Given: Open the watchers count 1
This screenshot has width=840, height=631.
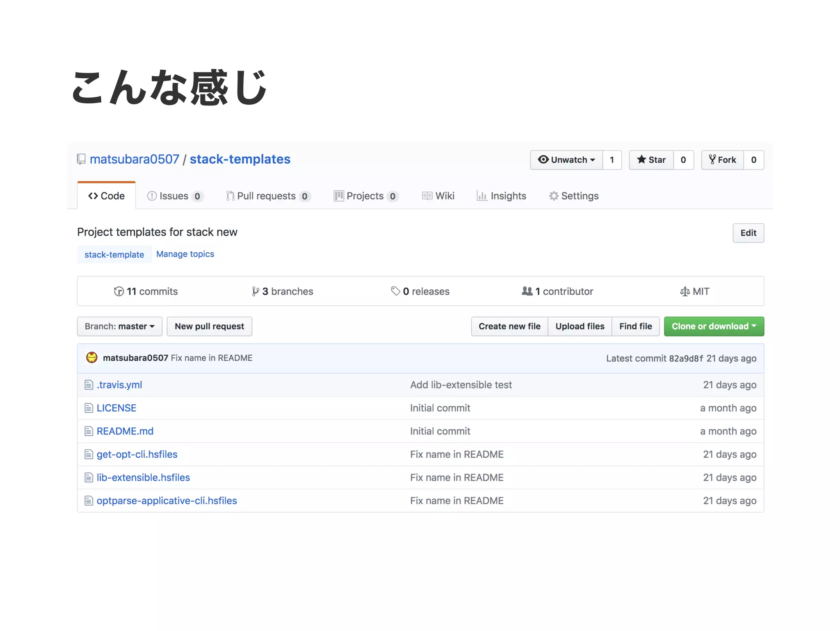Looking at the screenshot, I should tap(612, 160).
